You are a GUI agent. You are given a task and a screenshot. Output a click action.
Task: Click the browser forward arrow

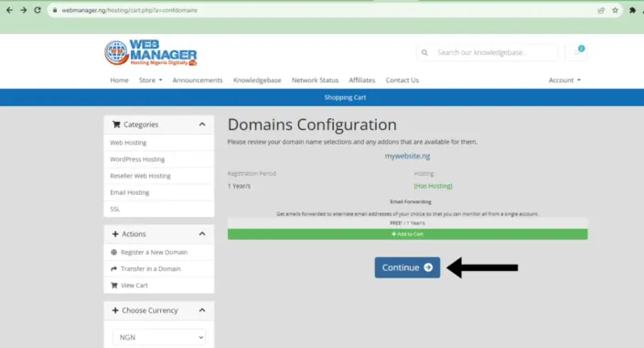24,10
